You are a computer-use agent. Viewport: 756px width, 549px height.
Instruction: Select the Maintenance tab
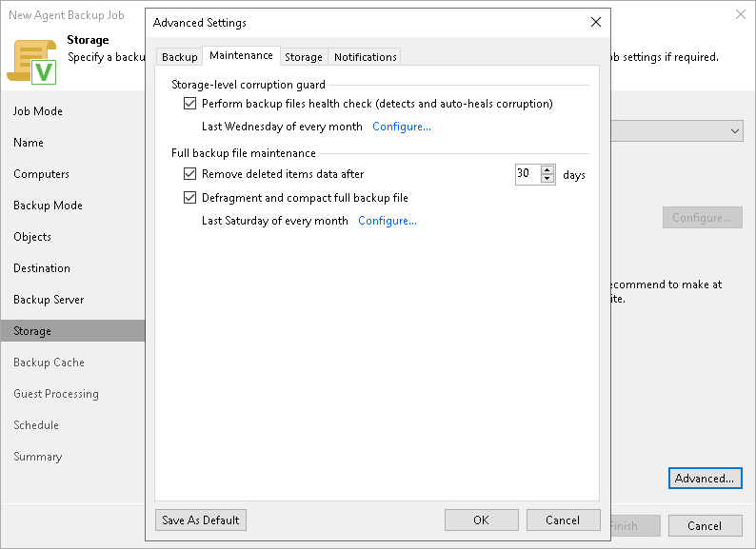point(241,55)
